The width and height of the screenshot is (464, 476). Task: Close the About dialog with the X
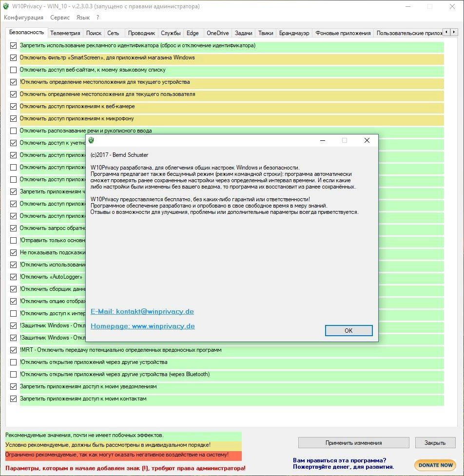(367, 140)
